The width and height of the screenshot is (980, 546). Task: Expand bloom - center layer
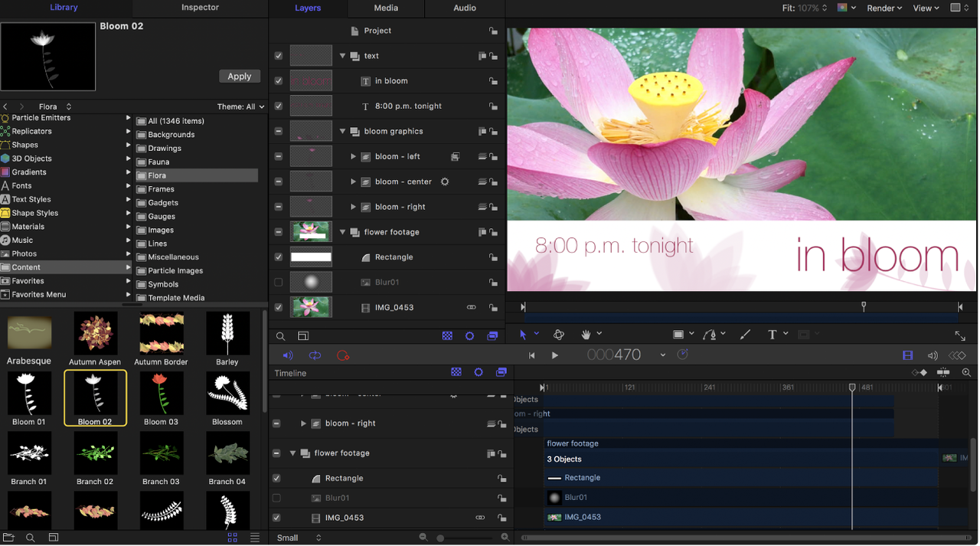[353, 181]
